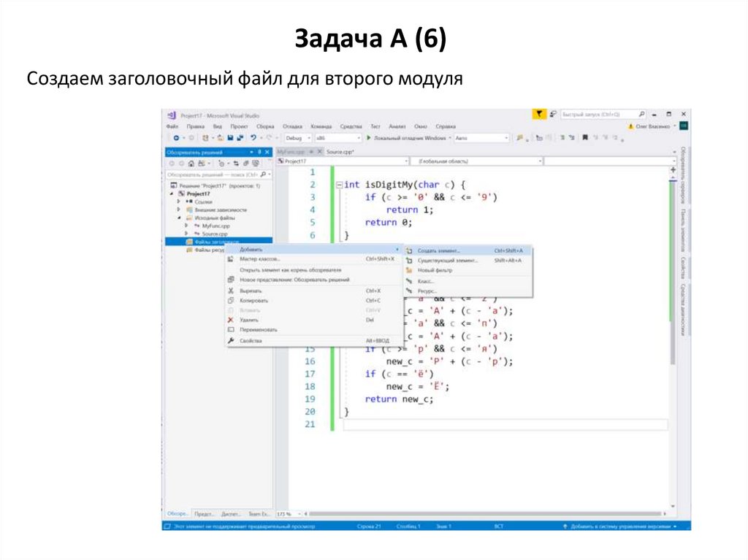Click the Open File toolbar icon
This screenshot has height=560, width=748.
(220, 138)
